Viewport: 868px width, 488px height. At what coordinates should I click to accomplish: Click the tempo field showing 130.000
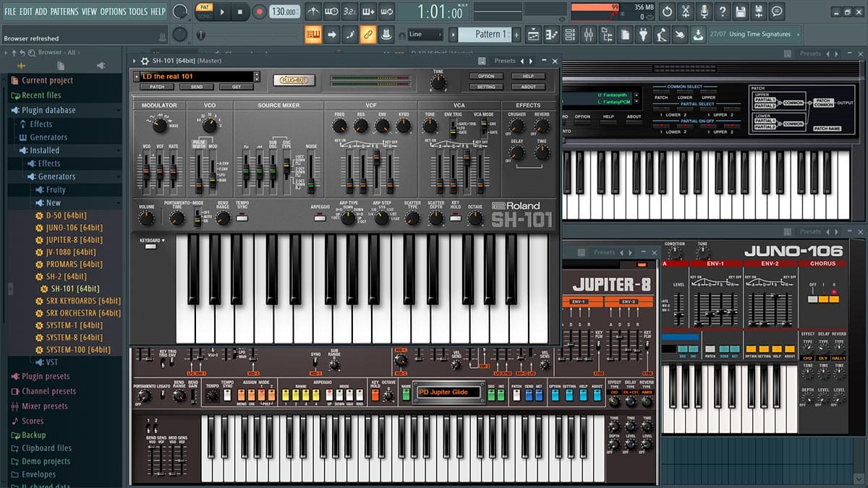click(x=284, y=12)
